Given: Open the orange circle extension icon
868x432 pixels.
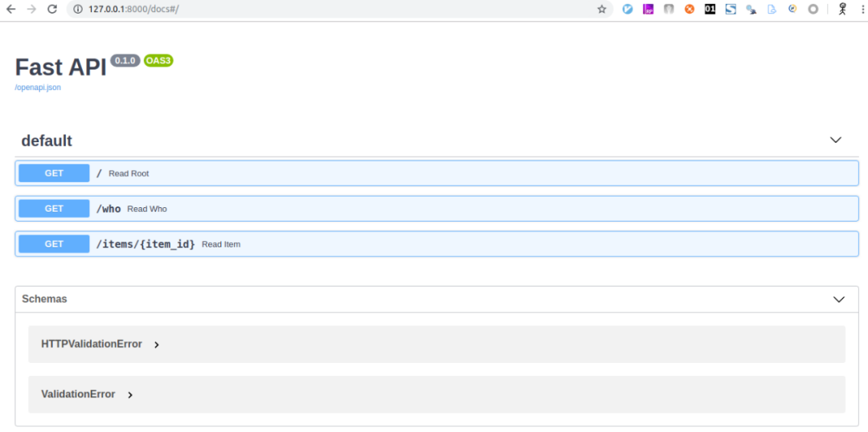Looking at the screenshot, I should pyautogui.click(x=690, y=10).
